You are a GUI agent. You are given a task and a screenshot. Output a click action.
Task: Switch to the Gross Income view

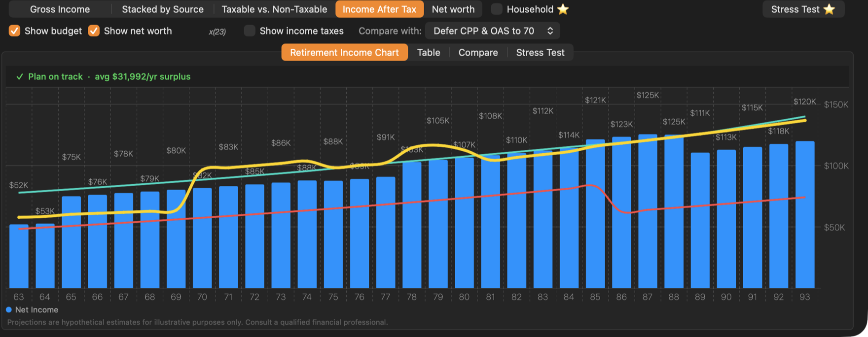[60, 9]
